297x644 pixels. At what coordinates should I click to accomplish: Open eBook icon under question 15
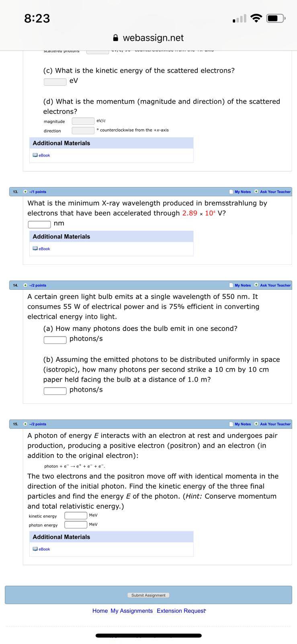click(35, 549)
